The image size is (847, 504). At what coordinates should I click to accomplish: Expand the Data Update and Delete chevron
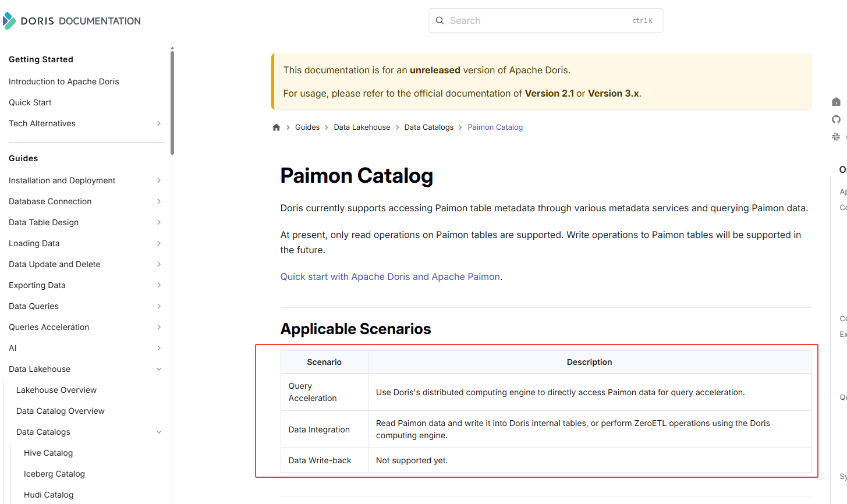[159, 264]
